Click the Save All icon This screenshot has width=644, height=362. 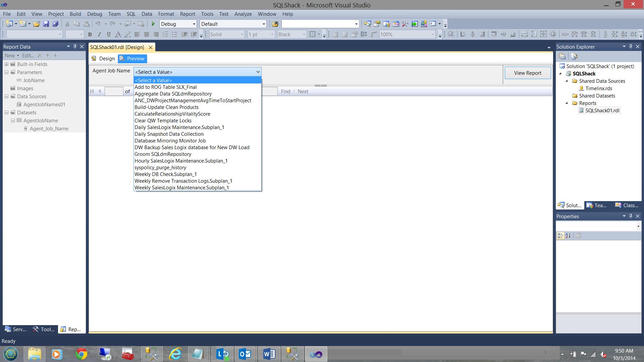tap(56, 24)
